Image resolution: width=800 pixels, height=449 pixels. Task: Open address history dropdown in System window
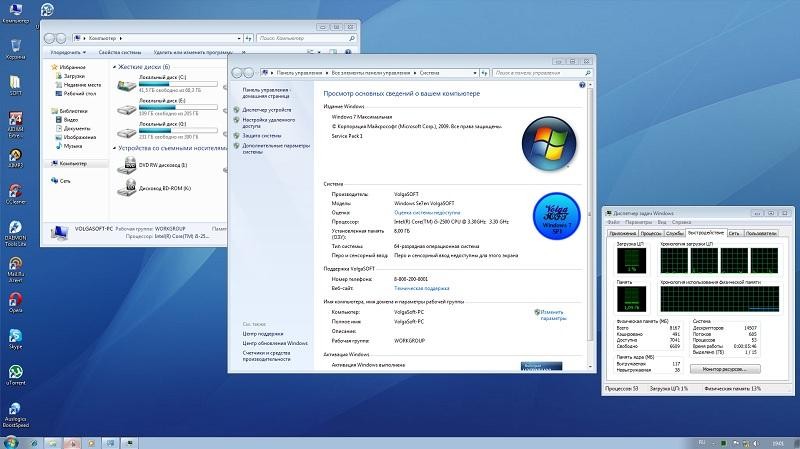pos(475,73)
